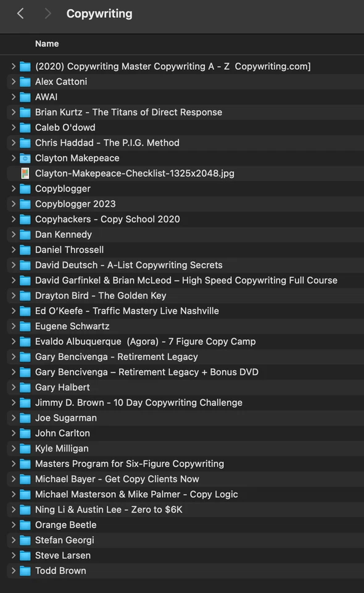
Task: Expand the Jimmy D. Brown folder arrow
Action: [x=14, y=402]
